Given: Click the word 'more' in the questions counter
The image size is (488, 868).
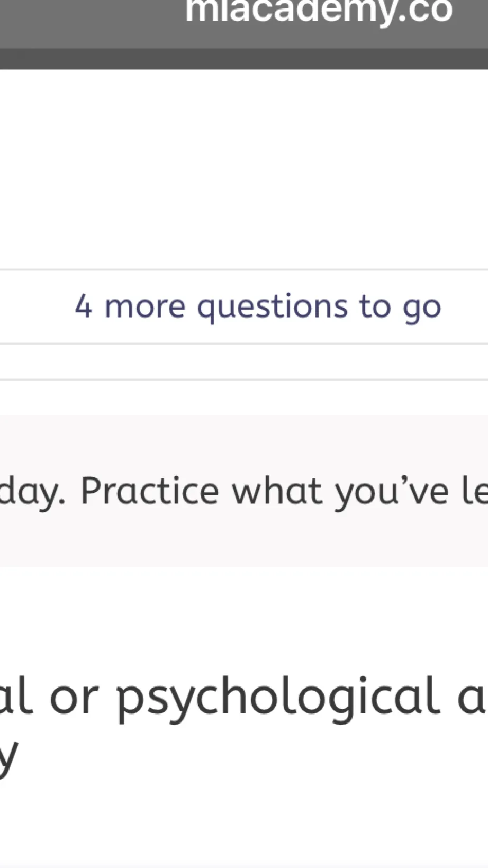Looking at the screenshot, I should (144, 307).
